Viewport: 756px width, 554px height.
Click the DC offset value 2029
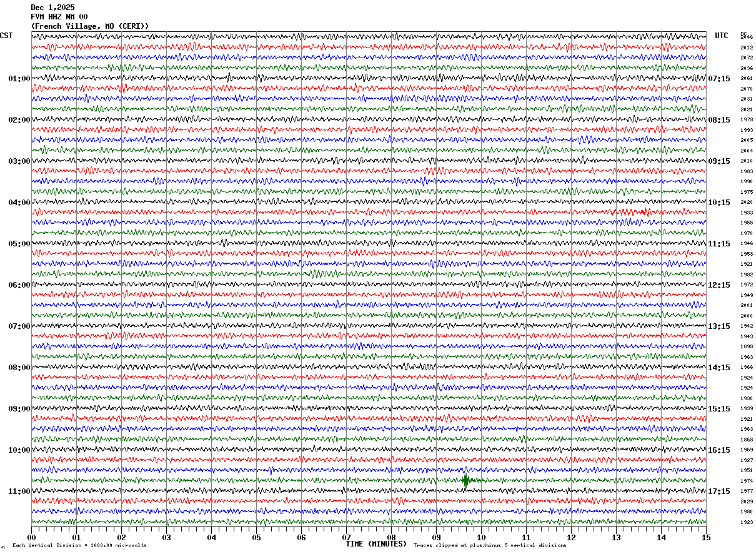pos(747,501)
